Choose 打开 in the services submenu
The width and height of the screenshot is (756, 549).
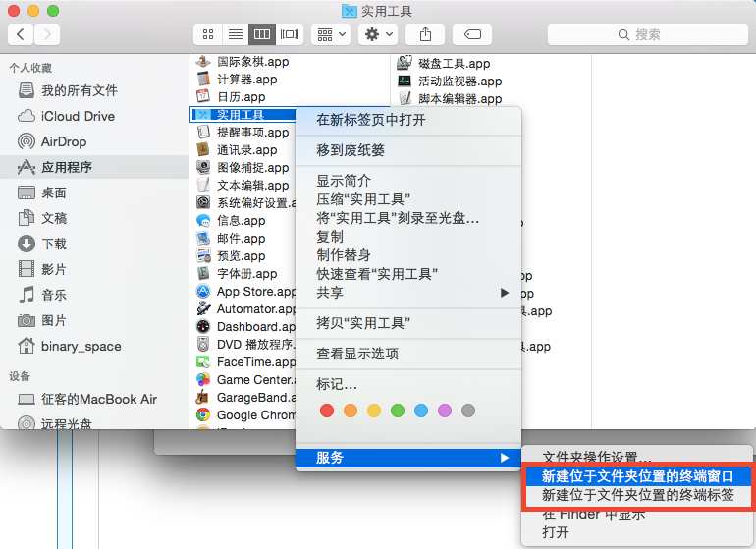pyautogui.click(x=637, y=532)
